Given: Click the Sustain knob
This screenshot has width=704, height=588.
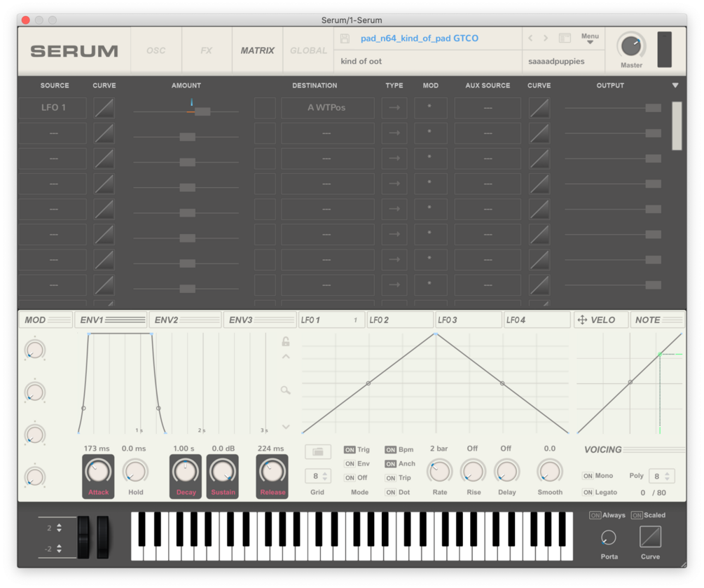Looking at the screenshot, I should 223,471.
